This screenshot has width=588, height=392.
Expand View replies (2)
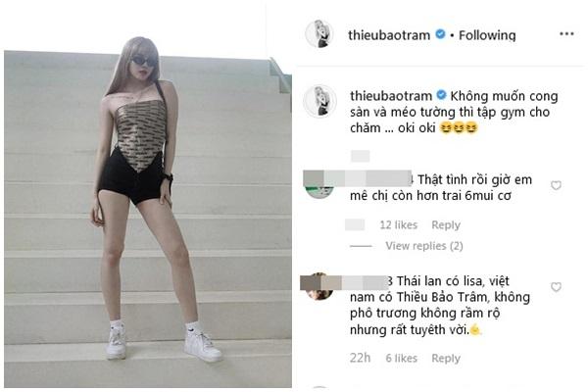(x=424, y=246)
